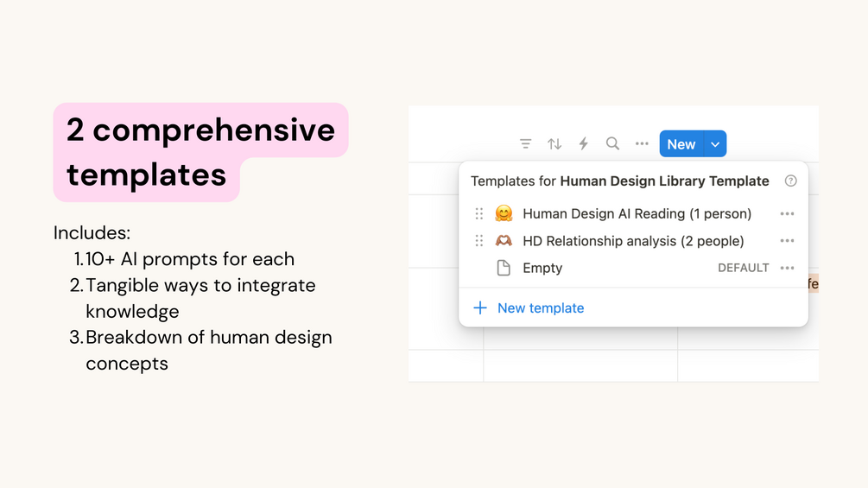Grab drag handle of Human Design AI Reading
868x488 pixels.
[x=478, y=213]
